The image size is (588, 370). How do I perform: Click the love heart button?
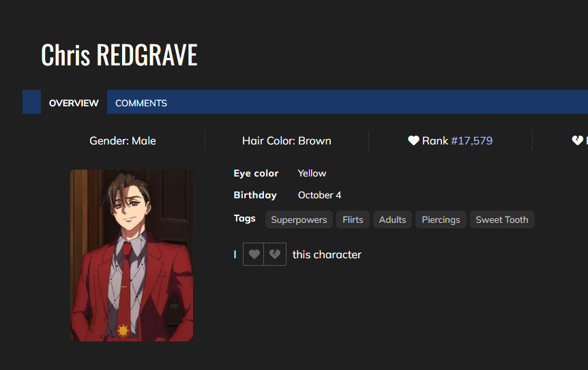[254, 254]
